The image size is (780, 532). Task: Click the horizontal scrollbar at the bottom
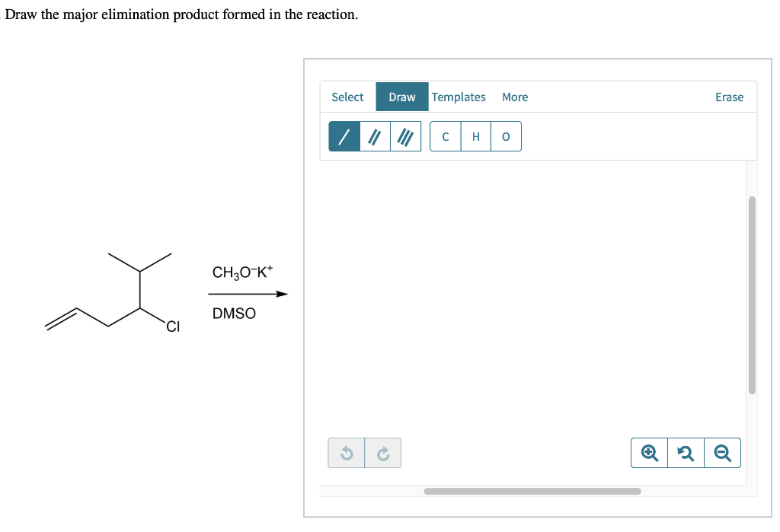[532, 491]
